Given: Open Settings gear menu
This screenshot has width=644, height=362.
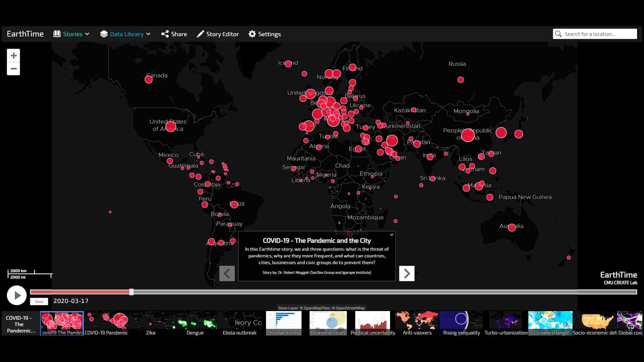Looking at the screenshot, I should click(265, 34).
